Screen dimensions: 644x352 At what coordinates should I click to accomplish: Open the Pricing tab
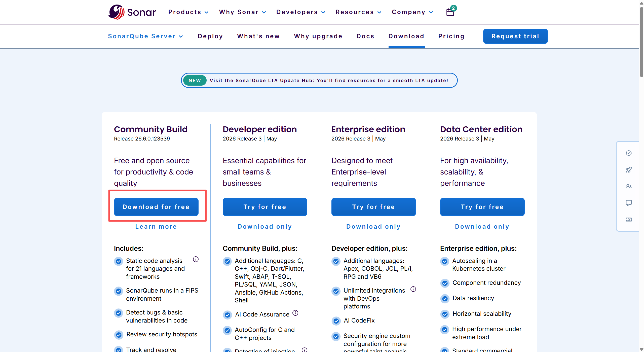(451, 36)
